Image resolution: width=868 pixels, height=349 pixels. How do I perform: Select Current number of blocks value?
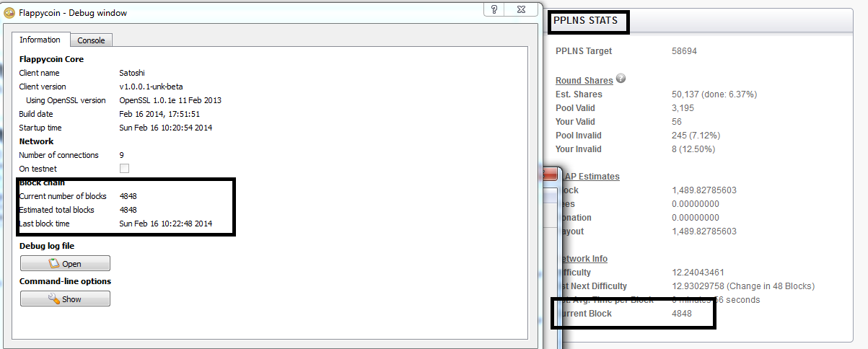coord(128,196)
